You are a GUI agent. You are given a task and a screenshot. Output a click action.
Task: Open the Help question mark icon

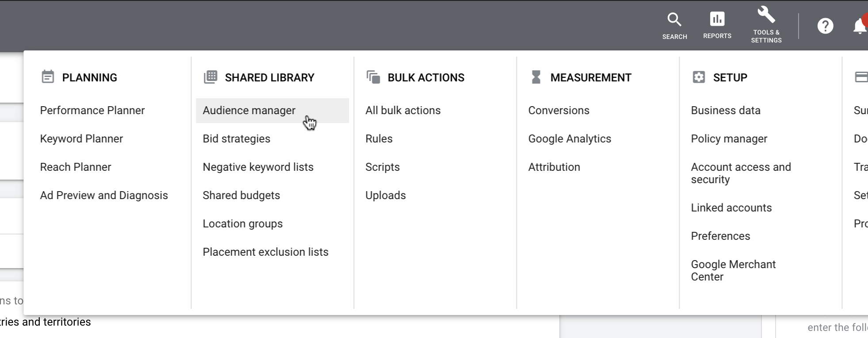[x=826, y=26]
